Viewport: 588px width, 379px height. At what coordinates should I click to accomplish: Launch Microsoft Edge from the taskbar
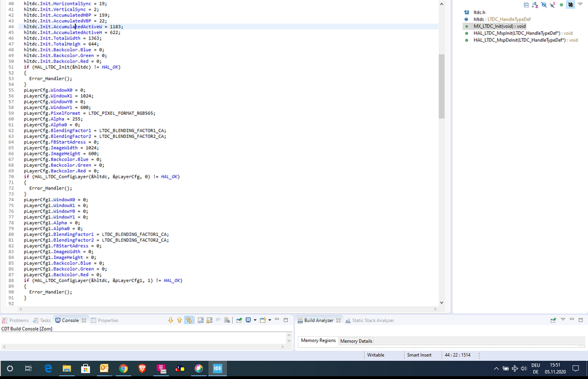click(48, 368)
